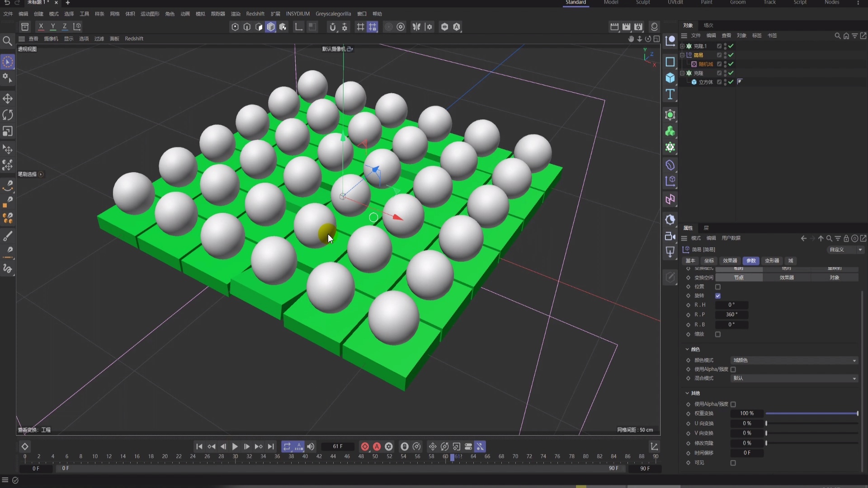Screen dimensions: 868x488
Task: Enable the 缩放 (Scale) checkbox
Action: click(x=718, y=334)
